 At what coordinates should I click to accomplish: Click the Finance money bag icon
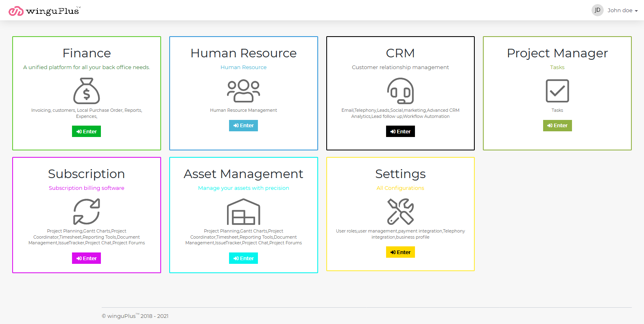[87, 91]
